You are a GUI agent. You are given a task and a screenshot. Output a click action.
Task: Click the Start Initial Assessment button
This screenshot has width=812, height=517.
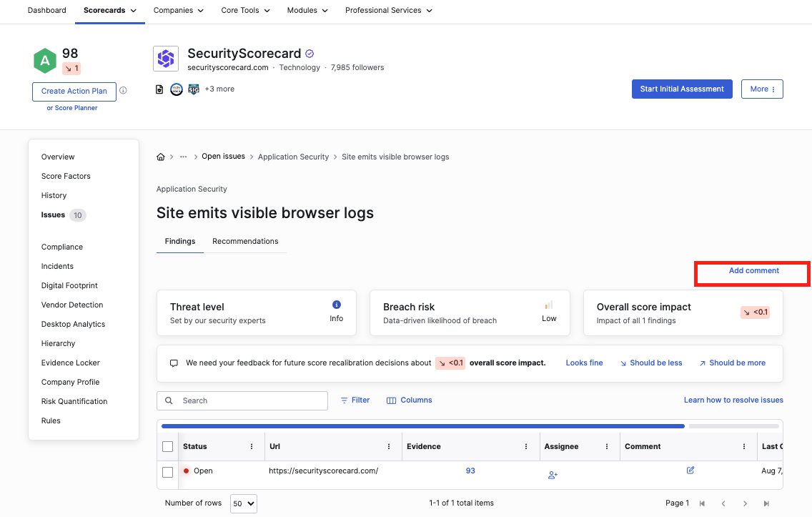point(682,89)
